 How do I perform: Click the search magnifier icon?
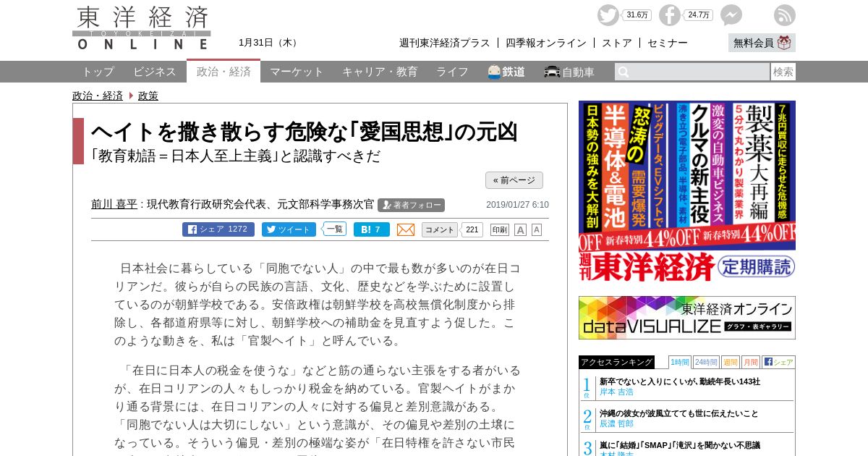tap(624, 72)
